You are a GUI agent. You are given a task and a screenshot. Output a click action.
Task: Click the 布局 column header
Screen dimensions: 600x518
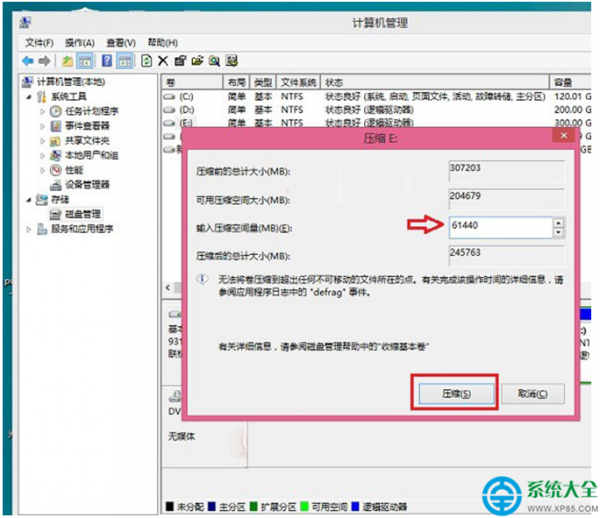tap(236, 82)
